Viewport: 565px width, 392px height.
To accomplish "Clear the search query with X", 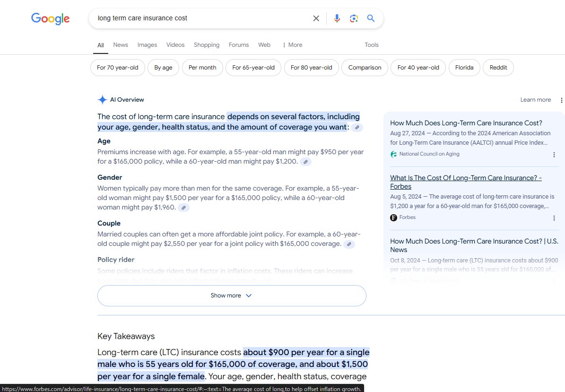I will (316, 18).
